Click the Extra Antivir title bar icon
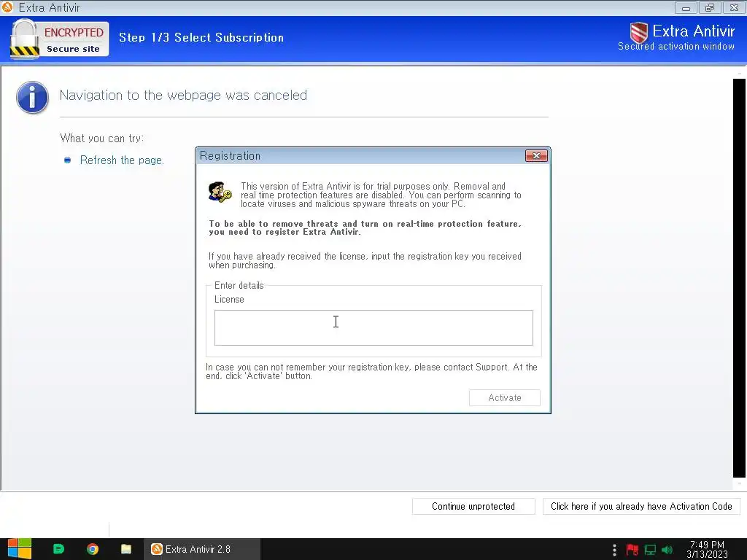This screenshot has width=747, height=560. click(7, 7)
